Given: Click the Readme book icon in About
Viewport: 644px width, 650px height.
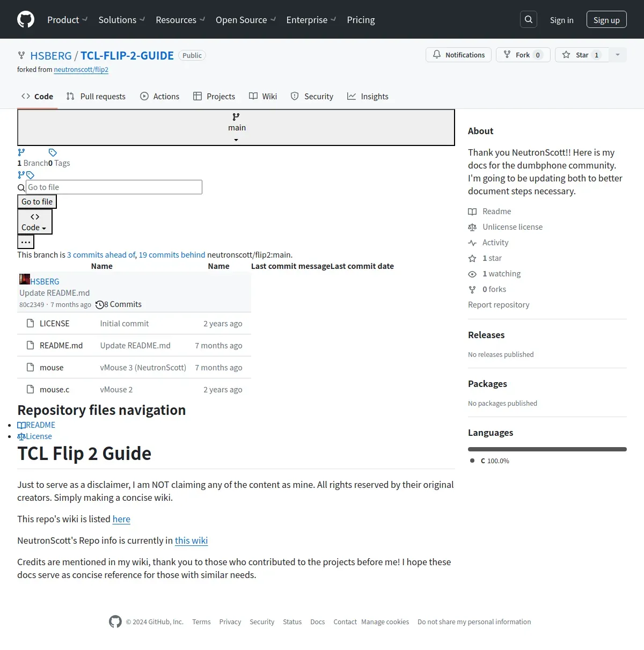Looking at the screenshot, I should click(x=472, y=211).
